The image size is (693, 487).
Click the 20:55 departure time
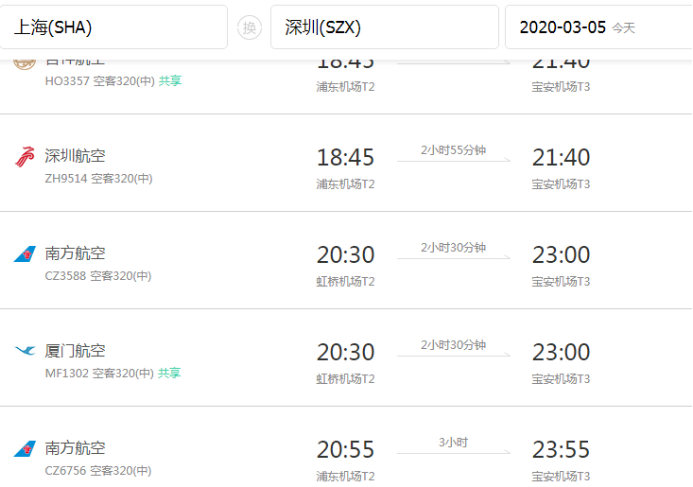345,450
